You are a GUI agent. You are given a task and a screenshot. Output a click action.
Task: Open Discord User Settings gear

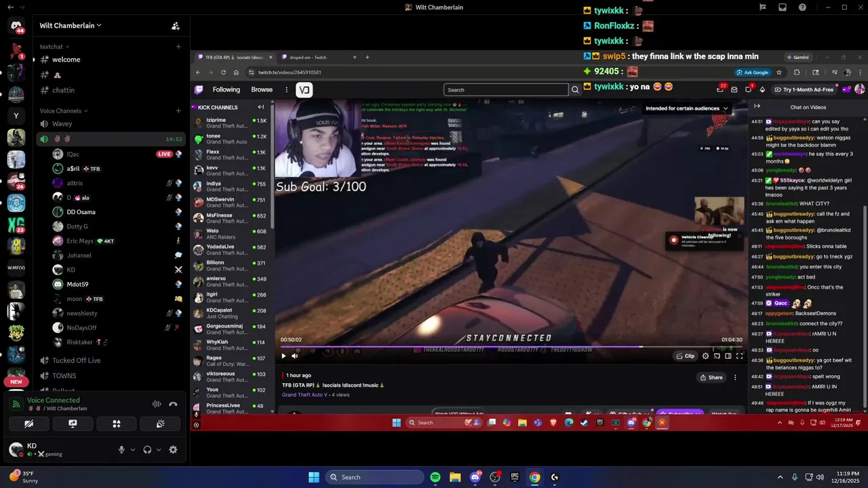click(173, 449)
